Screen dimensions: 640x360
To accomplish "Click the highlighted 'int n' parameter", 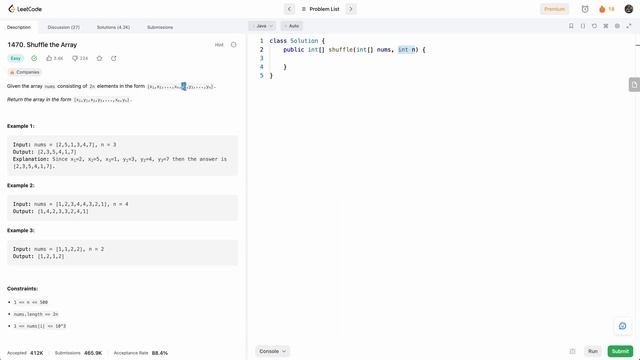I will pyautogui.click(x=407, y=50).
